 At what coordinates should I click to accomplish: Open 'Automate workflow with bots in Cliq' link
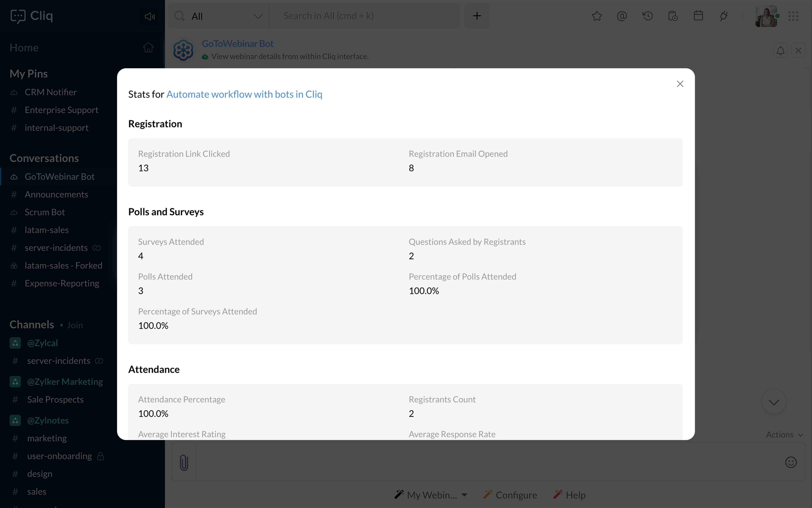click(x=244, y=94)
